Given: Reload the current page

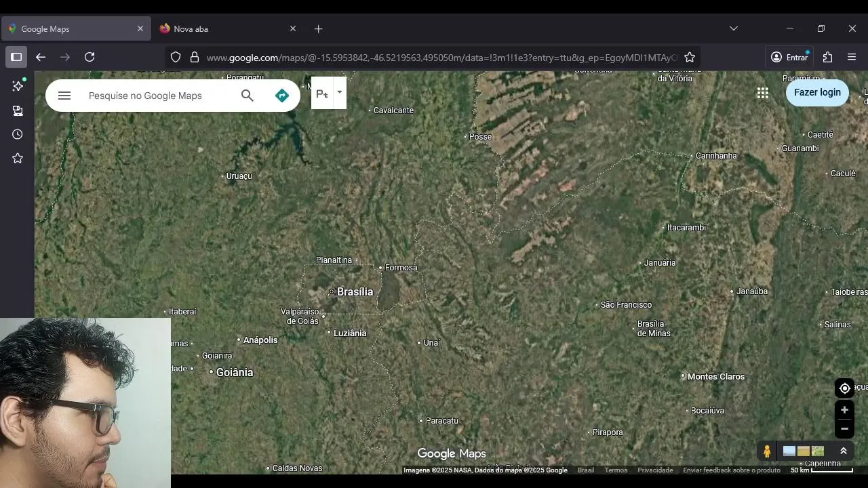Looking at the screenshot, I should pos(90,57).
